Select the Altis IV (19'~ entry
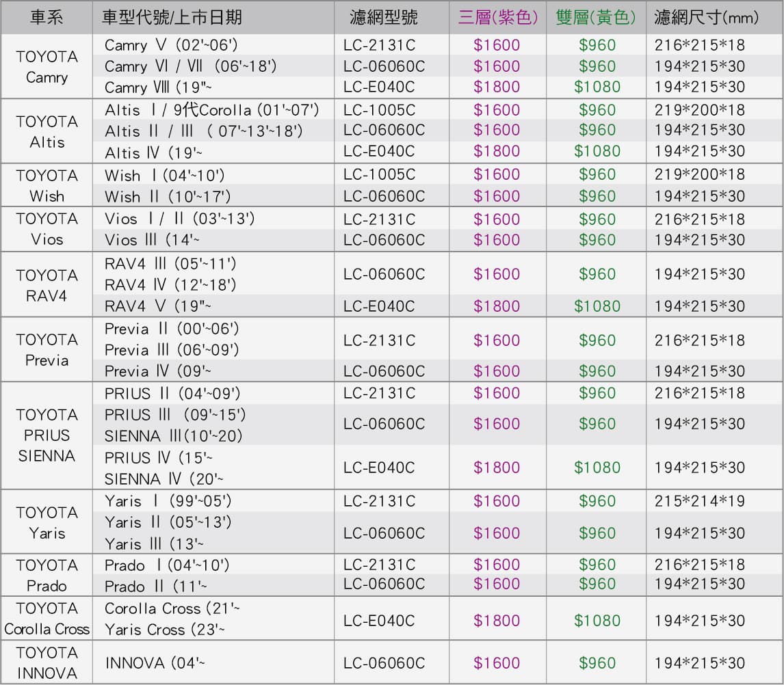The width and height of the screenshot is (784, 685). (x=153, y=152)
